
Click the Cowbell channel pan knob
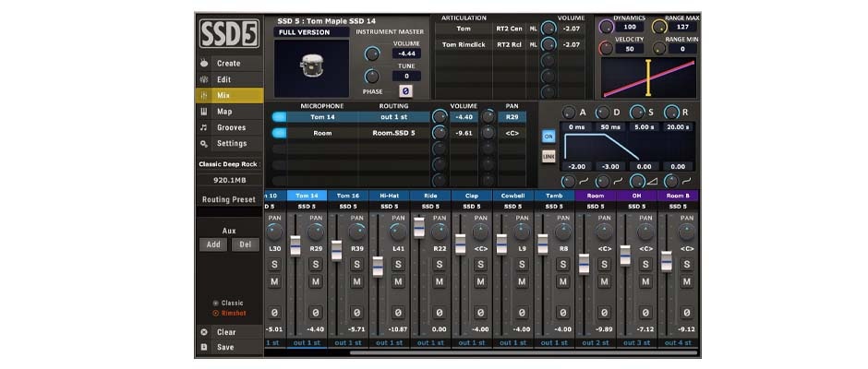523,232
